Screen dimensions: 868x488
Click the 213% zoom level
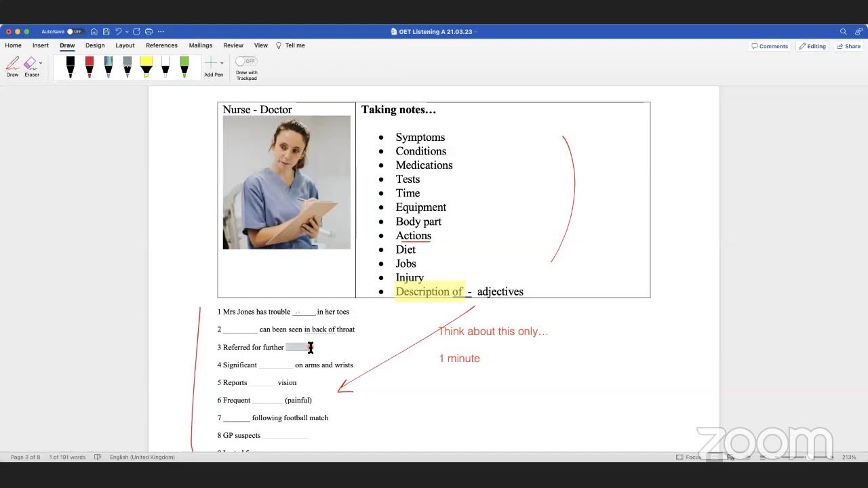[x=849, y=457]
